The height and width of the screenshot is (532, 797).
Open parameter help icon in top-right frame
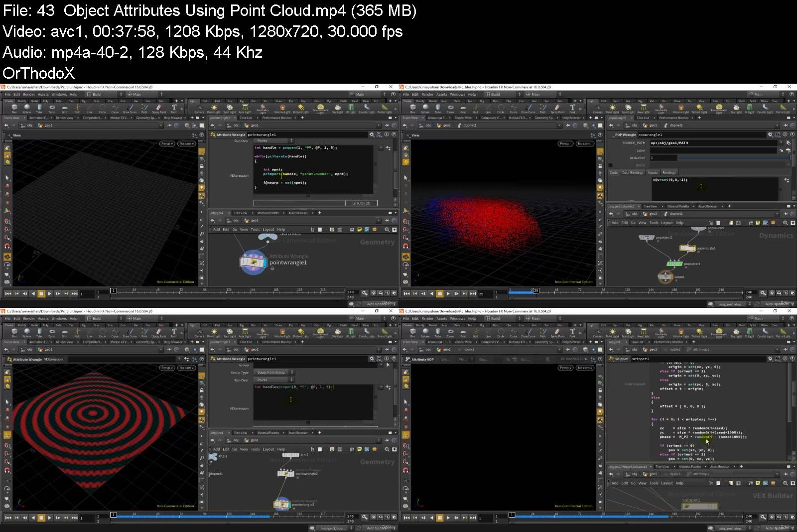click(x=793, y=134)
